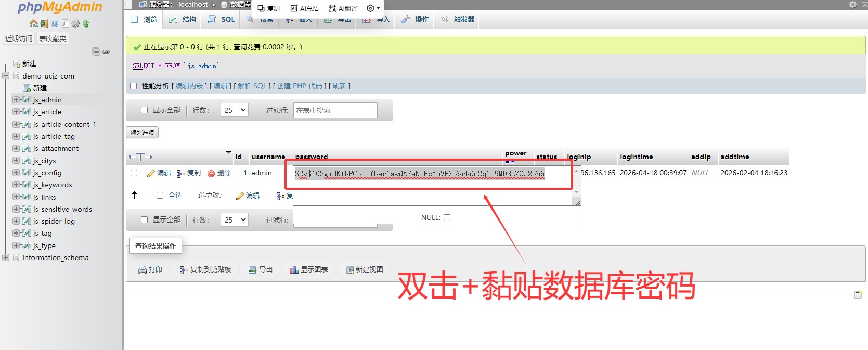
Task: Select js_spider_log table in tree
Action: tap(54, 221)
